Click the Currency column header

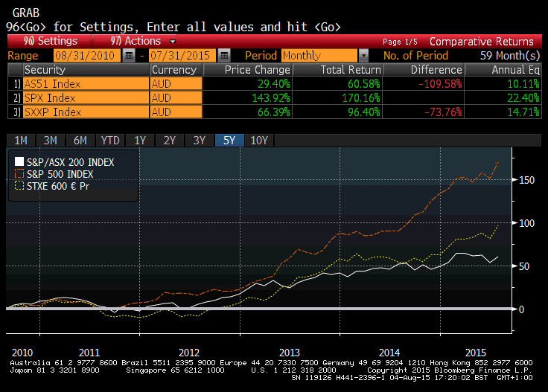(x=176, y=70)
